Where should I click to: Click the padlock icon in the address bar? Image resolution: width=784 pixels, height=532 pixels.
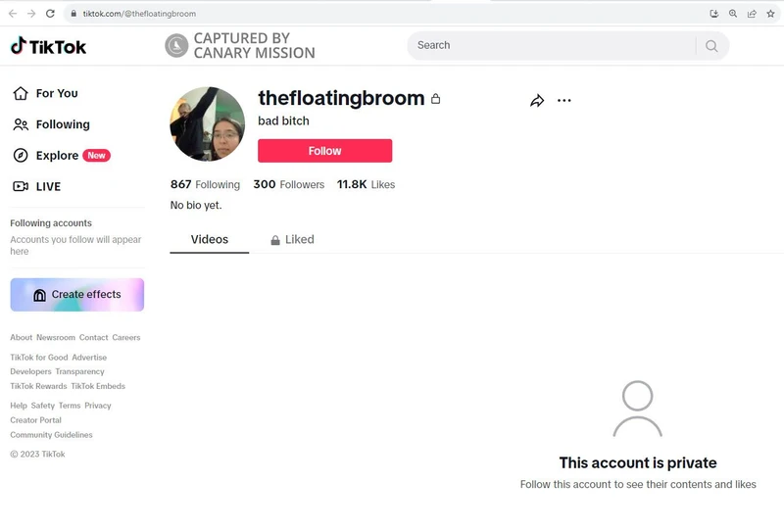click(73, 14)
